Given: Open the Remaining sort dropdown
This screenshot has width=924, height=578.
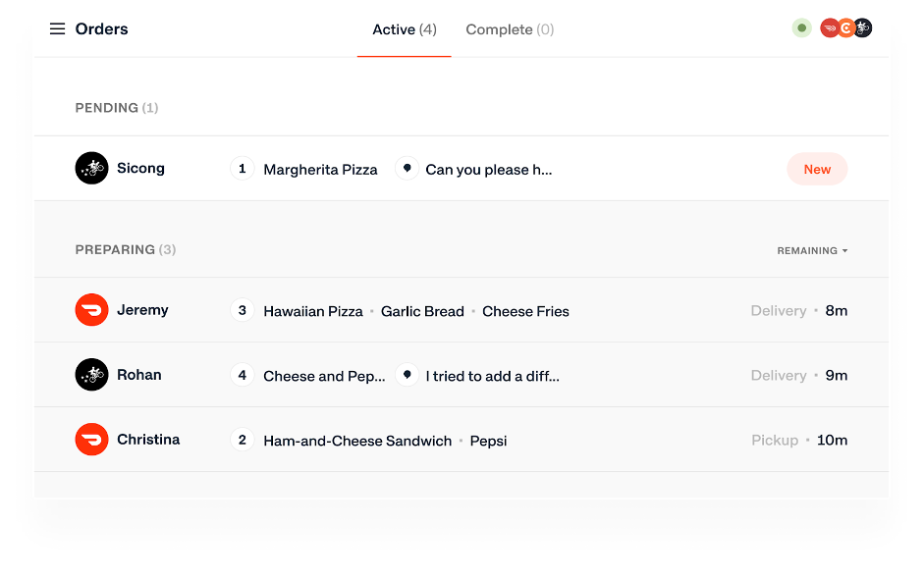Looking at the screenshot, I should [x=812, y=250].
